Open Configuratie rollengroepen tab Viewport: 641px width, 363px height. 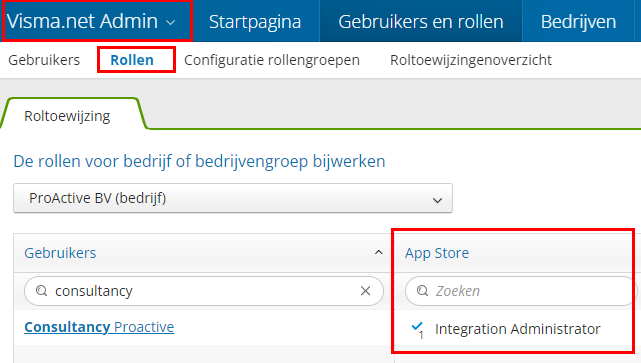click(272, 60)
